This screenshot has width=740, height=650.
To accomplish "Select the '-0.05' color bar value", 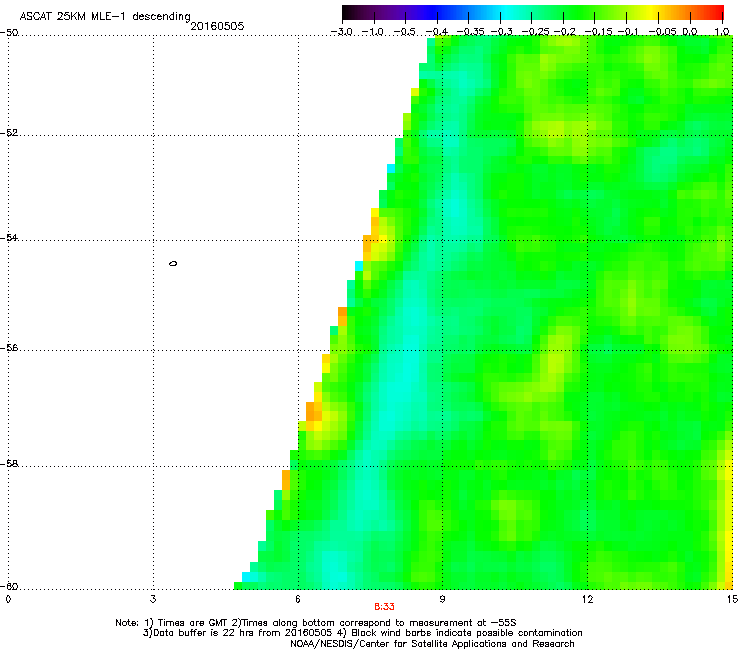I will 663,32.
